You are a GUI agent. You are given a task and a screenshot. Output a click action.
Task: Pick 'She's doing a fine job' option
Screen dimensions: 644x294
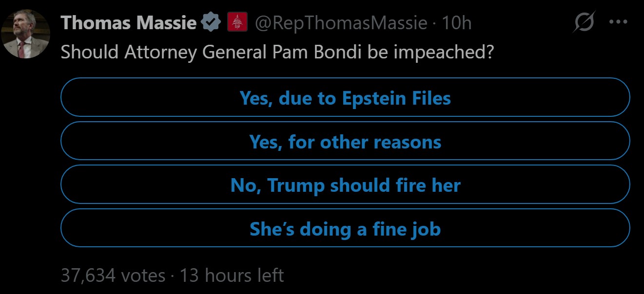click(x=345, y=228)
